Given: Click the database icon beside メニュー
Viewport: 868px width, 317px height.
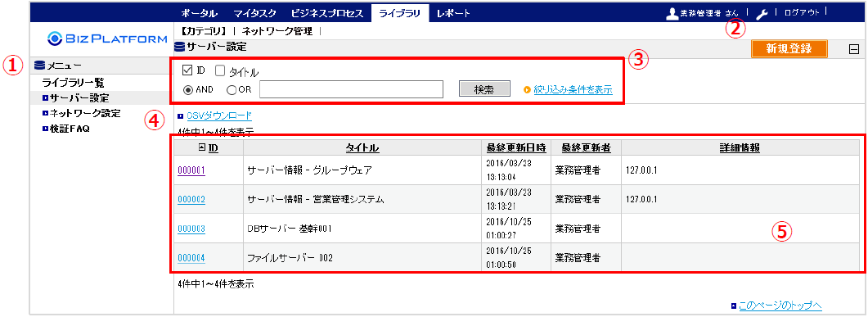Looking at the screenshot, I should [x=38, y=65].
